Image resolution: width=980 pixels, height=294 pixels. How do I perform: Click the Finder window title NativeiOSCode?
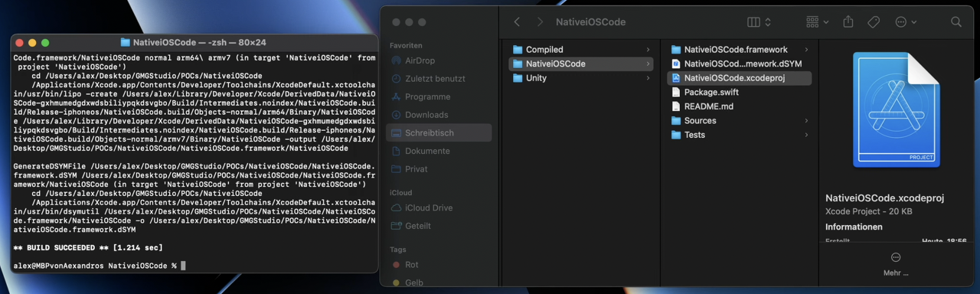[x=590, y=22]
